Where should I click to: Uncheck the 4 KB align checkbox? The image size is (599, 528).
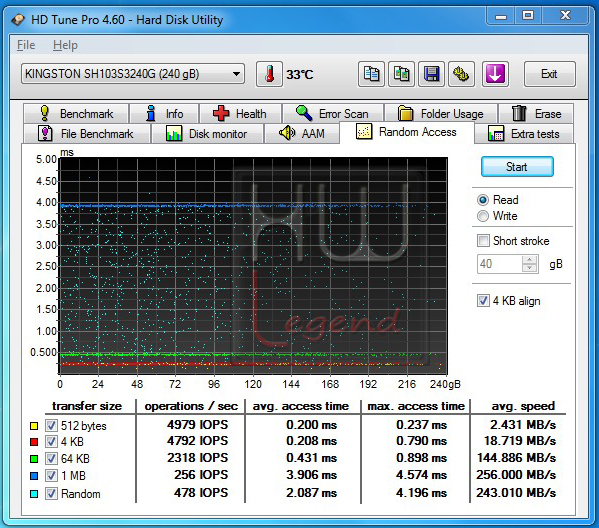pos(483,301)
